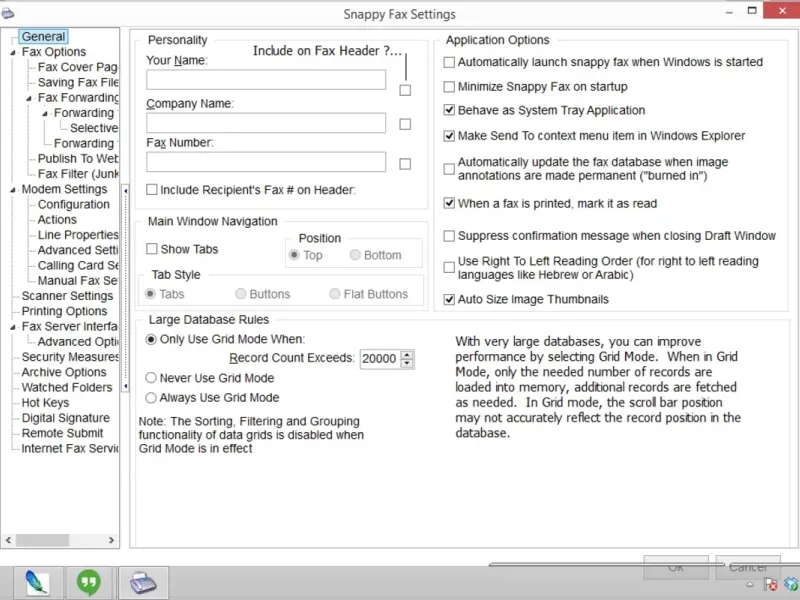This screenshot has height=600, width=800.
Task: Open Digital Signature settings
Action: click(x=65, y=418)
